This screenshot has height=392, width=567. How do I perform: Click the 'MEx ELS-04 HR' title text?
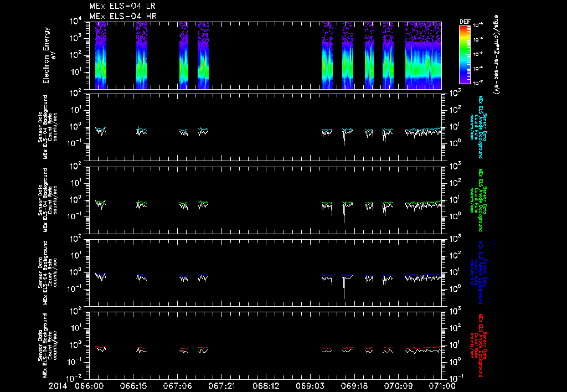click(123, 16)
